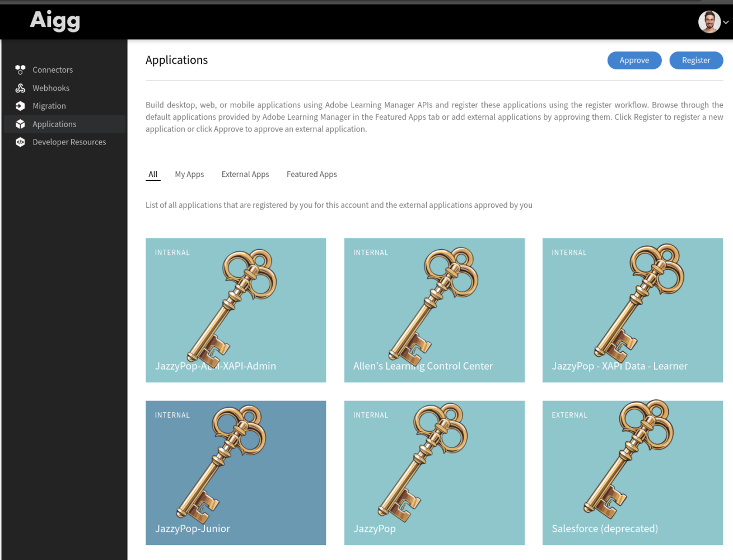Click the Applications cube icon

coord(20,124)
